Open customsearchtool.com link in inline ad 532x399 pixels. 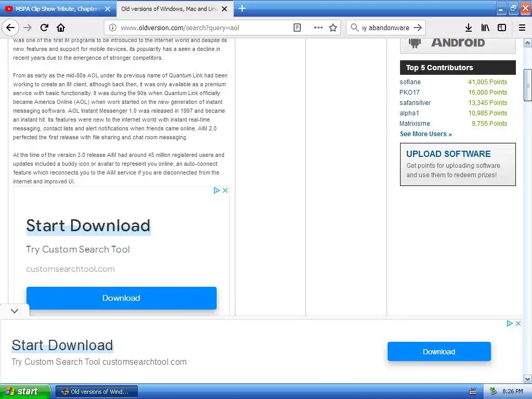coord(70,269)
